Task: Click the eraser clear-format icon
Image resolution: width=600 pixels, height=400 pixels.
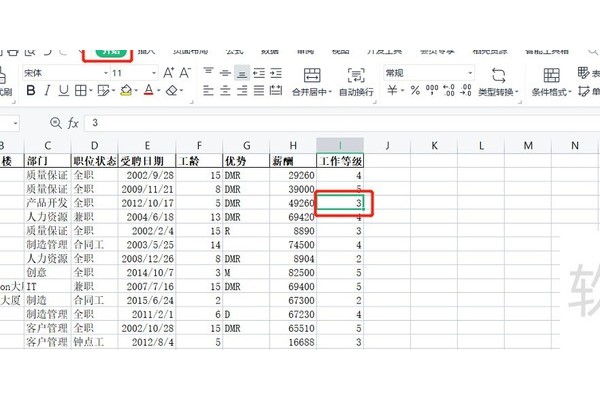Action: point(172,91)
